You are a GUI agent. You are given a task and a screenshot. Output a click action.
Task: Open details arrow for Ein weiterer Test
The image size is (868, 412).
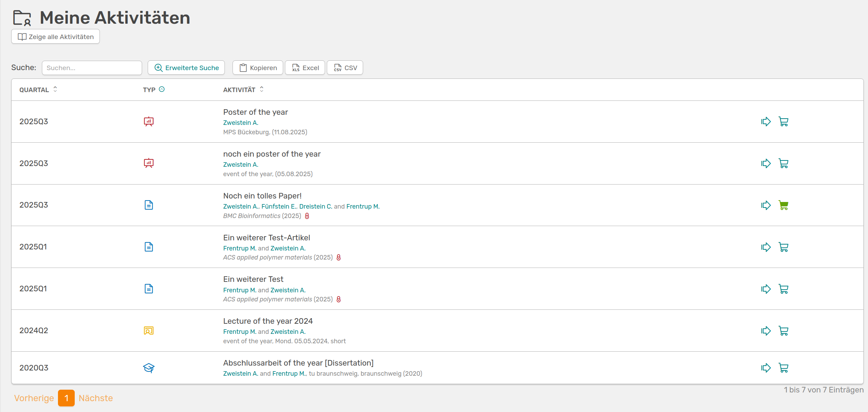coord(766,289)
